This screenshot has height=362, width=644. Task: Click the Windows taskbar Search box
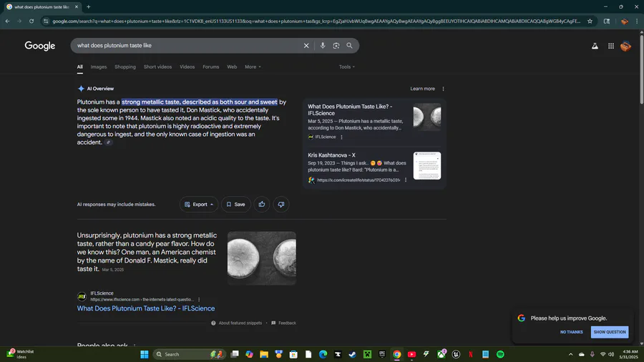pyautogui.click(x=188, y=354)
